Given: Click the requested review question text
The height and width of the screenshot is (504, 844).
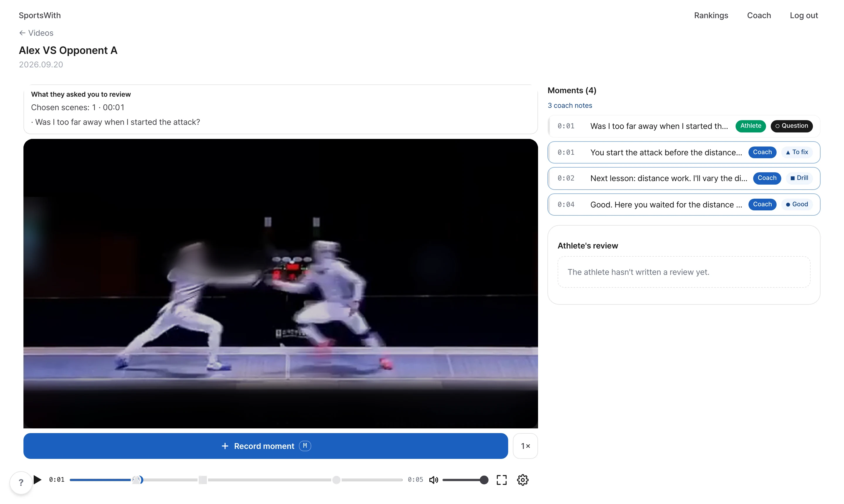Looking at the screenshot, I should click(x=115, y=122).
